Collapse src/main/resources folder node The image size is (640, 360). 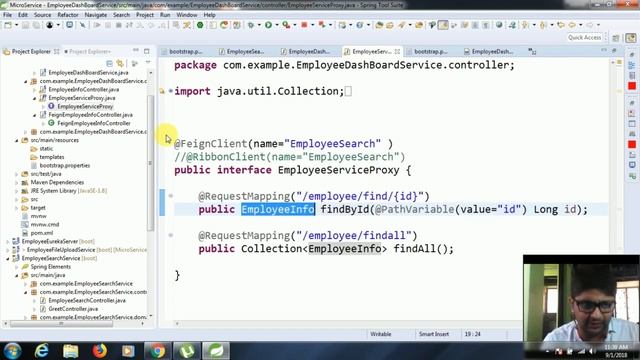(x=17, y=140)
